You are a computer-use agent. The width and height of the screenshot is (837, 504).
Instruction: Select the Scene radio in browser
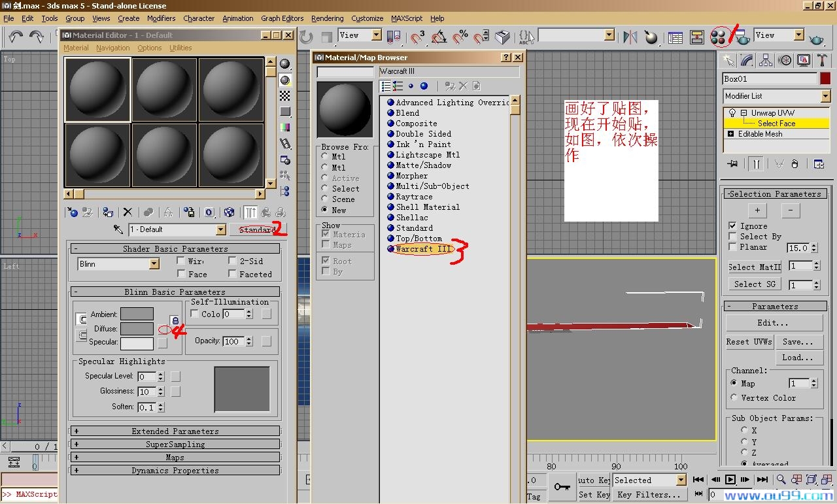point(325,199)
